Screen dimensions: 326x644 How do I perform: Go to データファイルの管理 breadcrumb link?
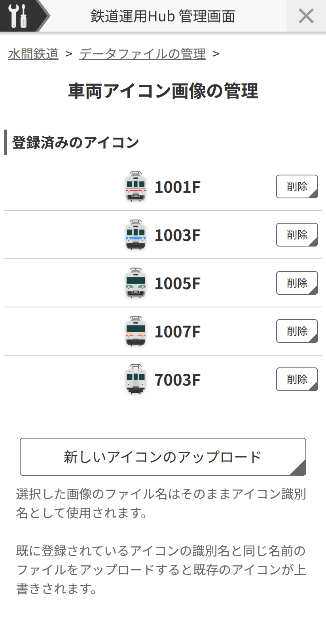coord(142,54)
